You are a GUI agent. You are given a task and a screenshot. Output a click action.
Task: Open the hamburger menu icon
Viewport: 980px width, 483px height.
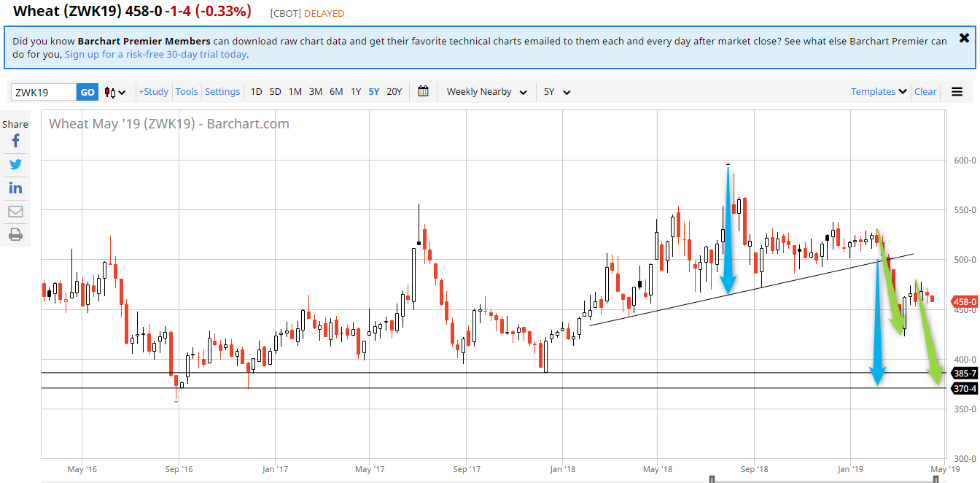[x=957, y=92]
